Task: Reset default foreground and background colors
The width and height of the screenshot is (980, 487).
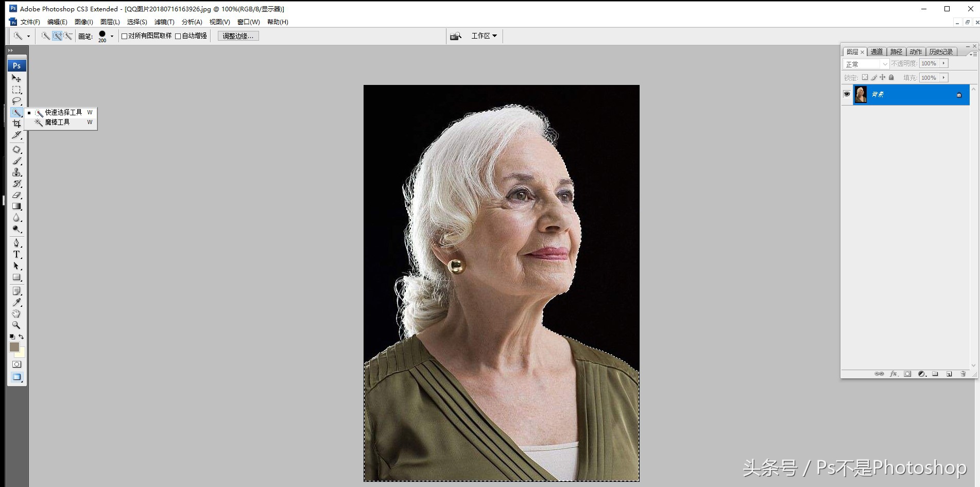Action: (x=12, y=337)
